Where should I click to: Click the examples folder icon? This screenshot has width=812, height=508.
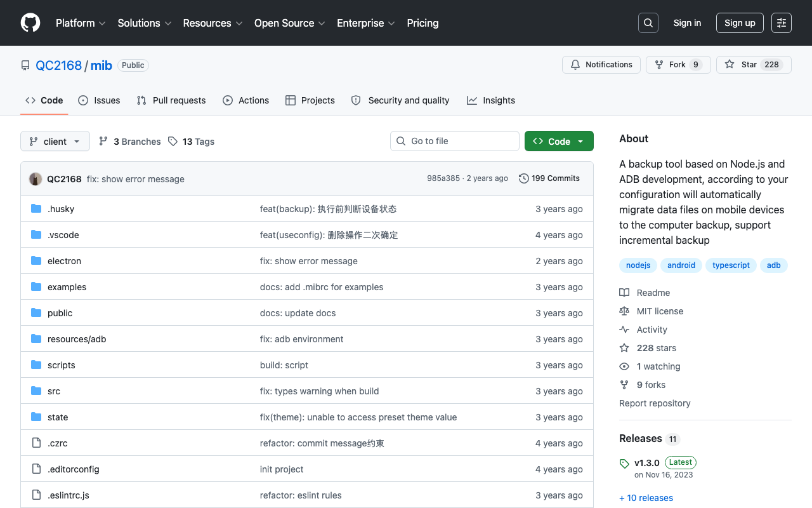click(x=36, y=287)
